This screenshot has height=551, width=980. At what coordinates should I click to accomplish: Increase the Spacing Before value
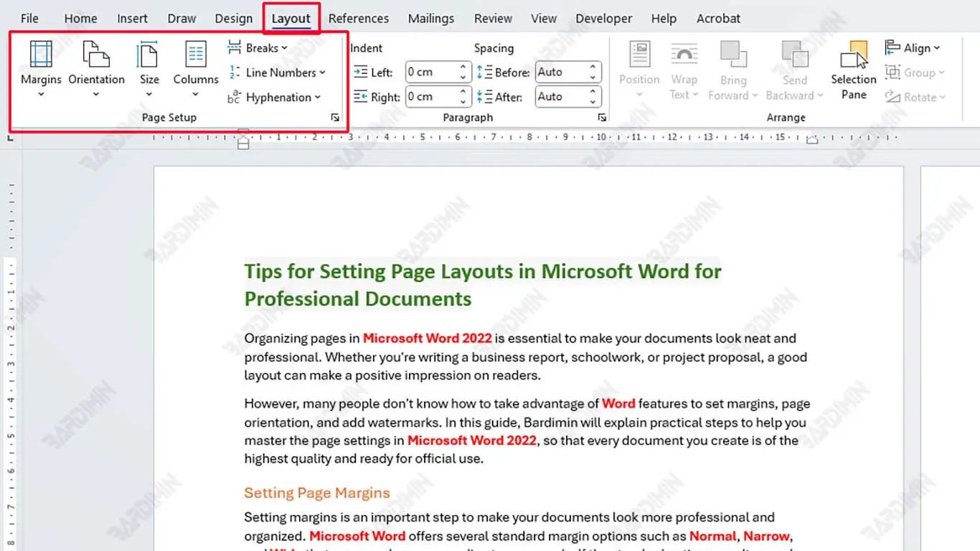pyautogui.click(x=593, y=67)
